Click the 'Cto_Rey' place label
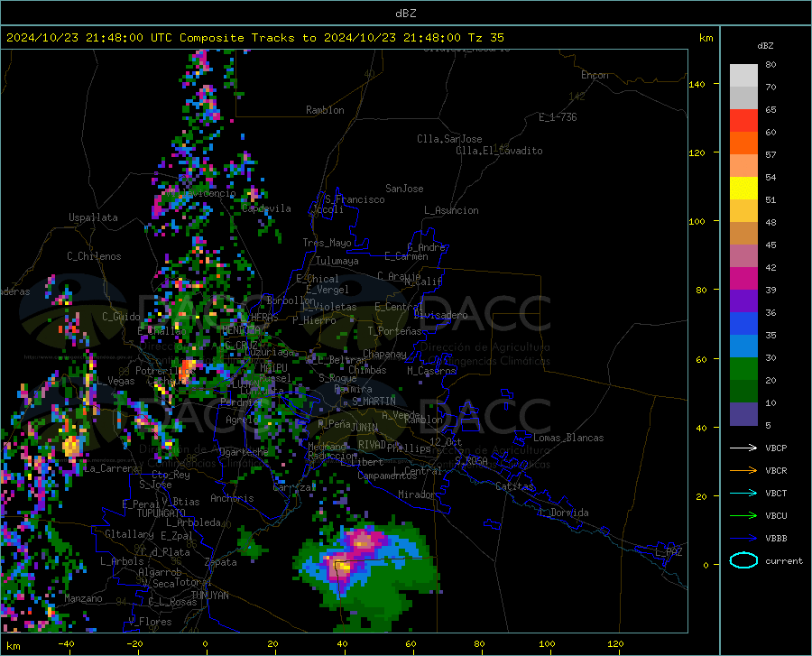 coord(171,475)
